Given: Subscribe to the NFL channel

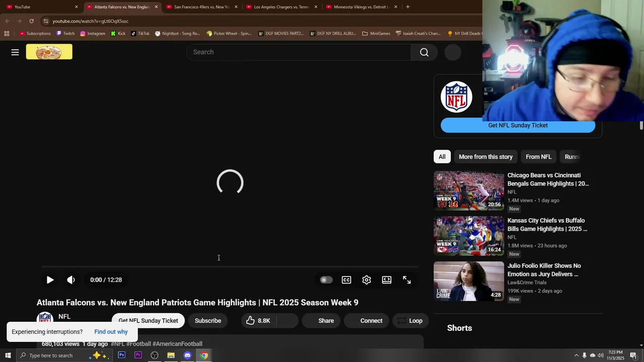Looking at the screenshot, I should tap(208, 321).
